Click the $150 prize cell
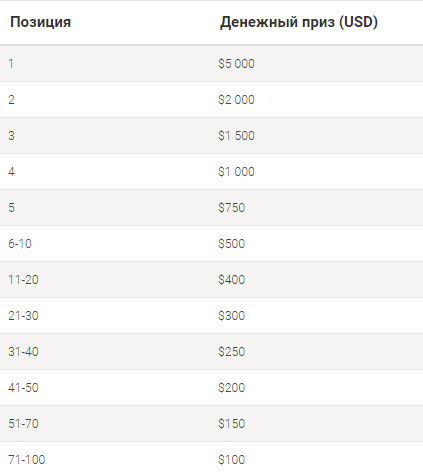Viewport: 423px width, 476px height. (232, 424)
